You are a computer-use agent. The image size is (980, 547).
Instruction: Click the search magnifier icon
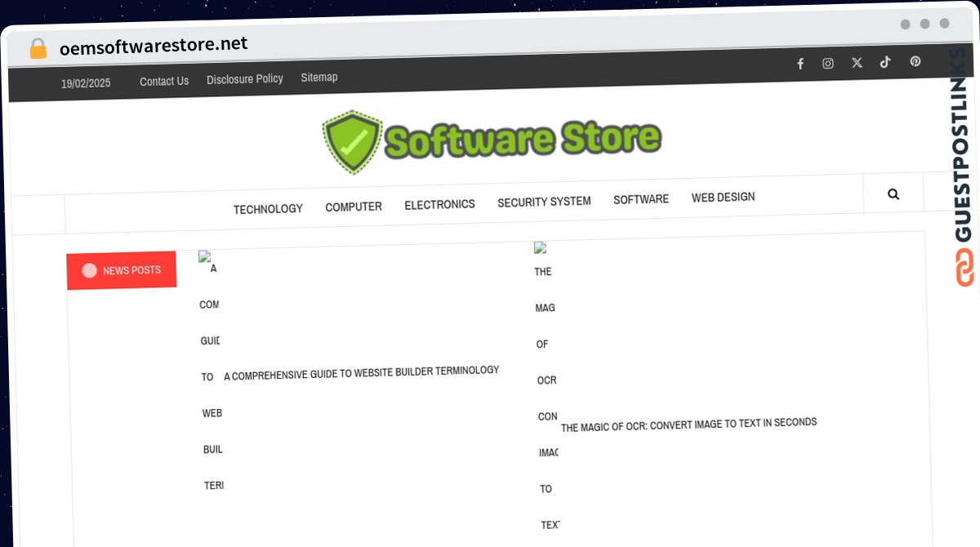pyautogui.click(x=893, y=193)
